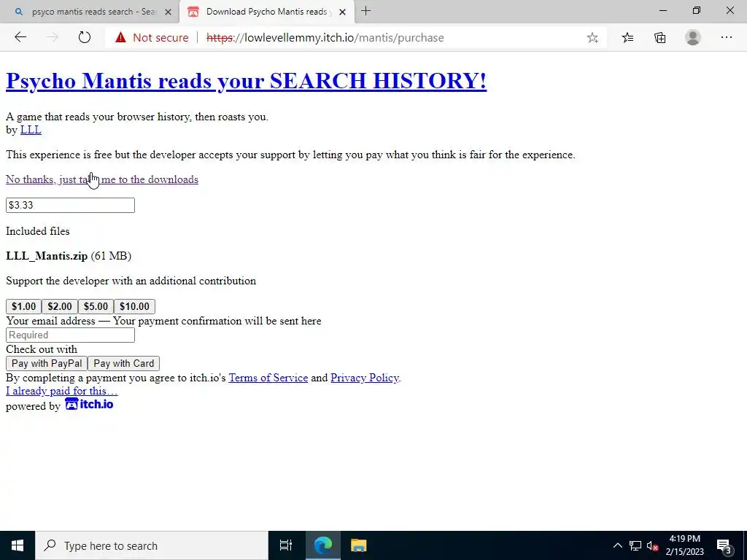Restore down the browser window

click(x=697, y=10)
